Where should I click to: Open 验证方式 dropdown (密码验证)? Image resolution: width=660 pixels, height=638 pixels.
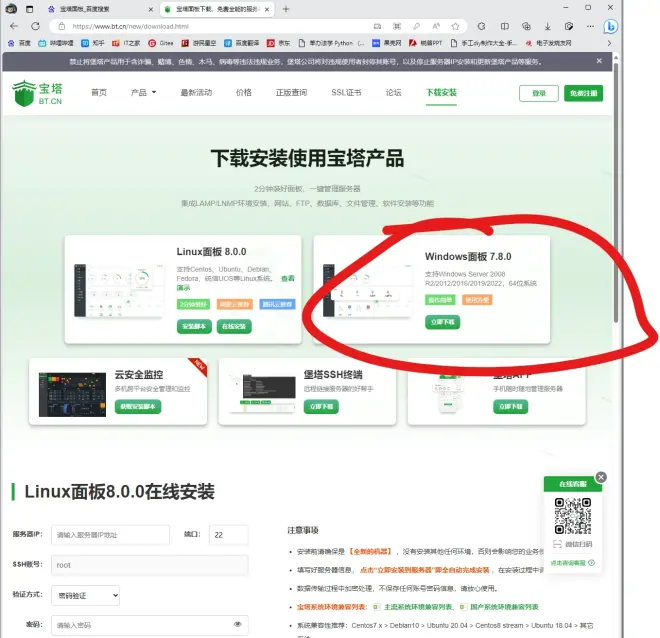coord(85,595)
